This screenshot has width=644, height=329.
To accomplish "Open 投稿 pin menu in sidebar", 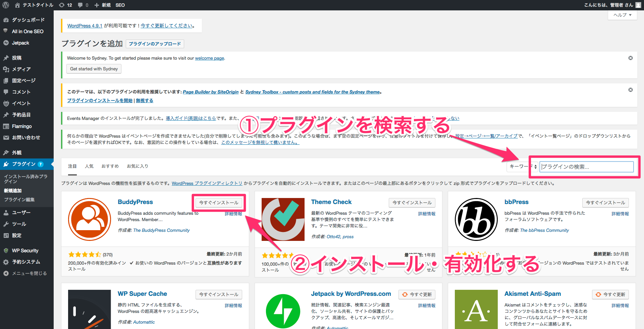I will [x=27, y=58].
